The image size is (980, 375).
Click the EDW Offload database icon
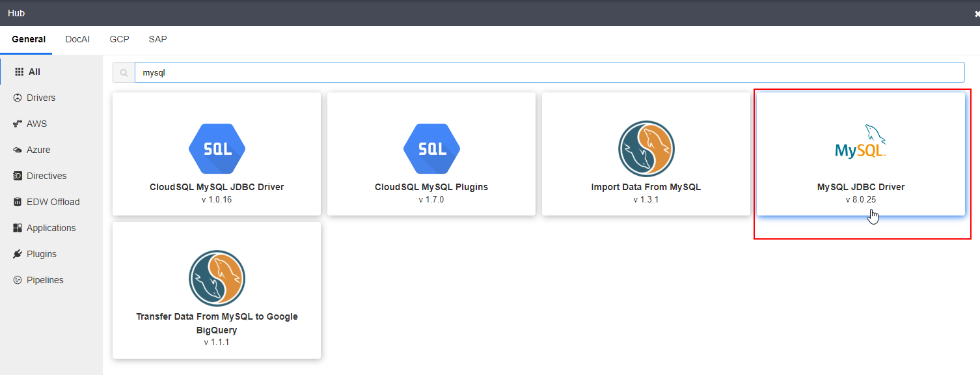[x=18, y=202]
